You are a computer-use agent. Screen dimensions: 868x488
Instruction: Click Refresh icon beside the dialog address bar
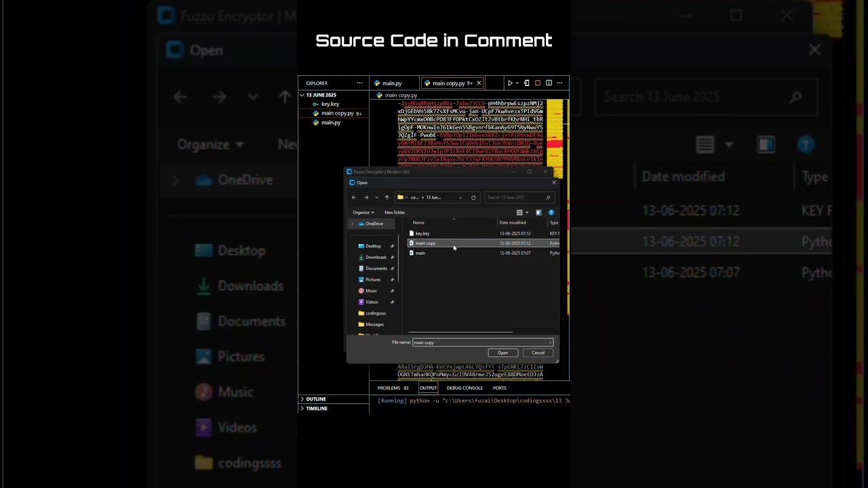473,198
